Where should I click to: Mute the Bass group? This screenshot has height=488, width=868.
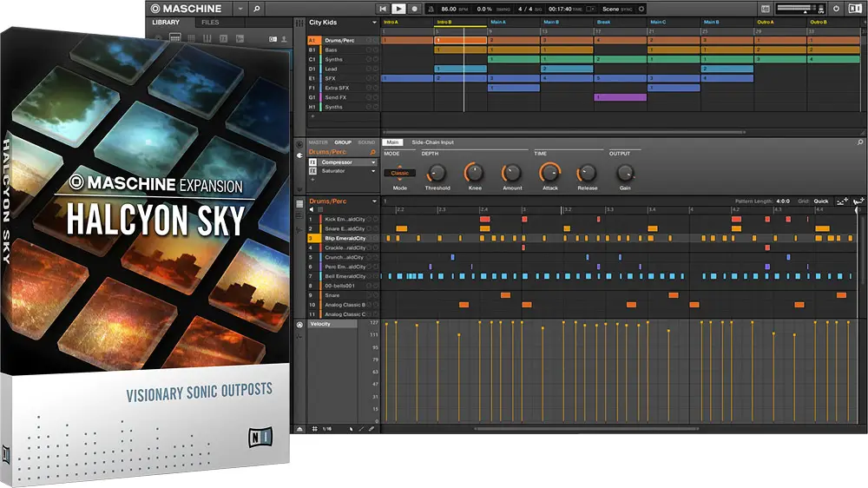(x=369, y=49)
